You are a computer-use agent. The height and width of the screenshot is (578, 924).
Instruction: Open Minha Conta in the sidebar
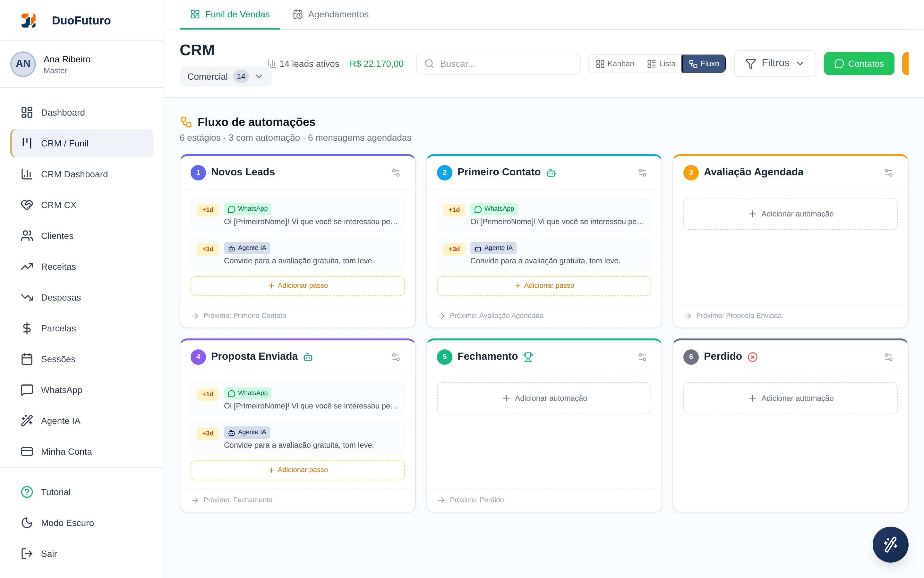click(x=82, y=451)
